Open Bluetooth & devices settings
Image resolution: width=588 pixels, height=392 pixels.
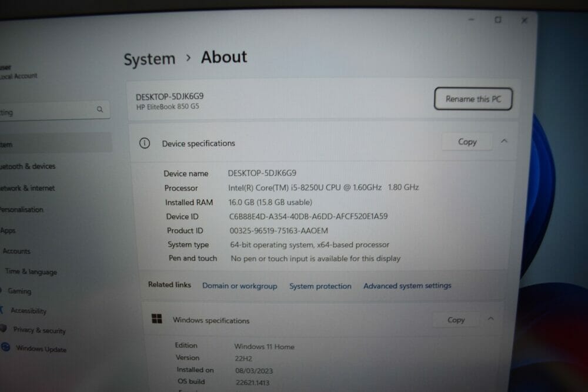pos(28,166)
